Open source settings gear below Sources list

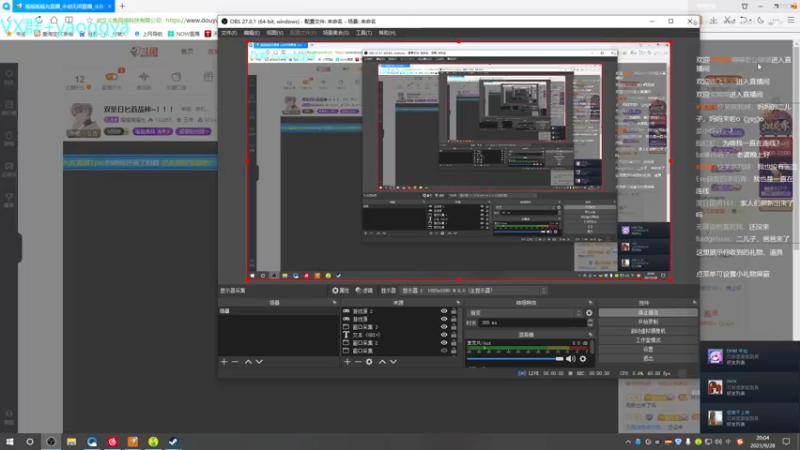click(x=369, y=362)
